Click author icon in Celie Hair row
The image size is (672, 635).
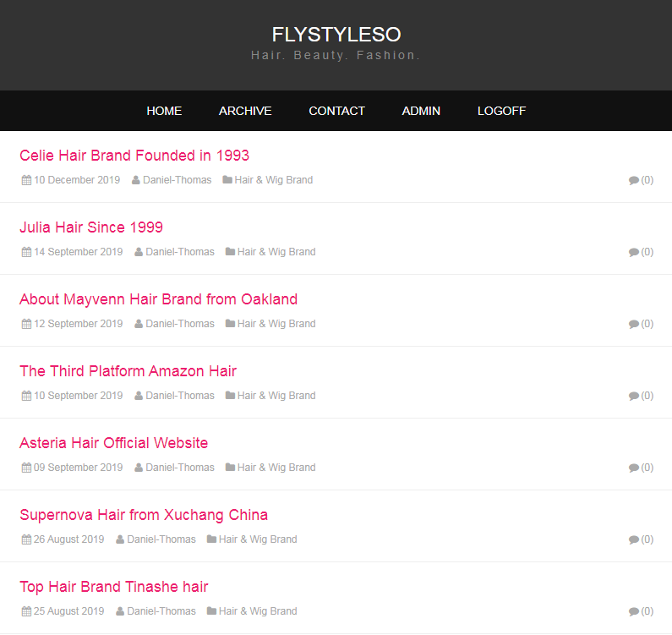136,180
